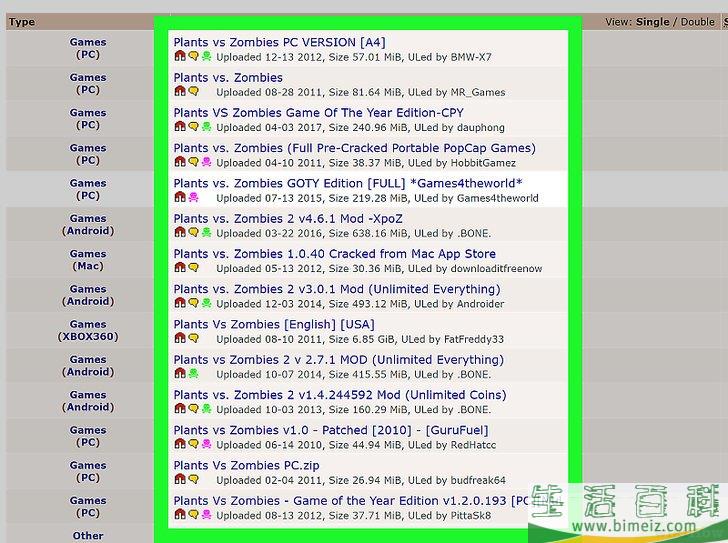This screenshot has height=543, width=728.
Task: Open Plants vs. Zombies 2 v4.6.1 Mod -XpoZ
Action: 288,219
